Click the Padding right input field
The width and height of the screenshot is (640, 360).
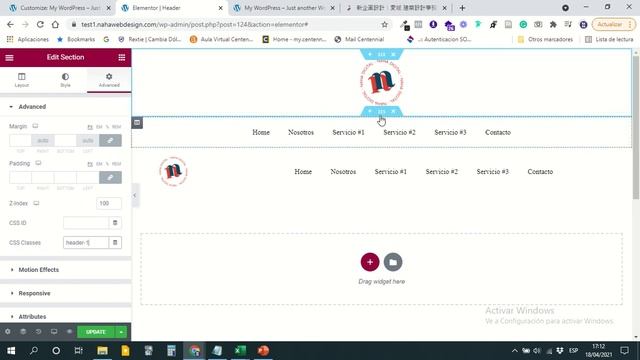[x=43, y=178]
